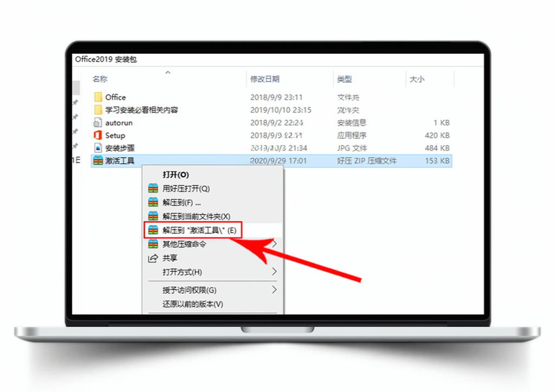Click the icon beside 解压到当前文件夹(X)
555x392 pixels.
coord(153,216)
